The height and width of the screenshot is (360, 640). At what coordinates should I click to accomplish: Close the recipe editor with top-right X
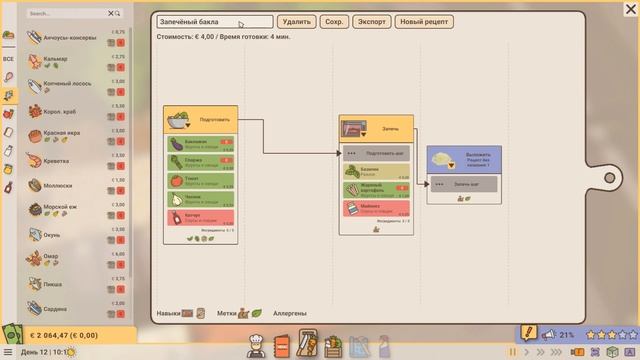pos(631,9)
